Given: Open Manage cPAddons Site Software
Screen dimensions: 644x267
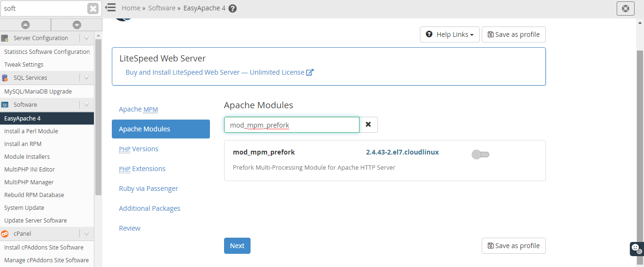Looking at the screenshot, I should 46,260.
